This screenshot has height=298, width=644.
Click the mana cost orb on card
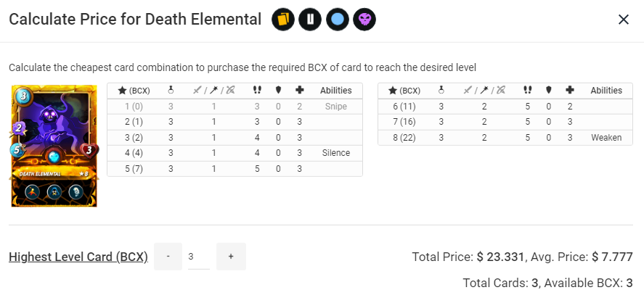(x=22, y=97)
